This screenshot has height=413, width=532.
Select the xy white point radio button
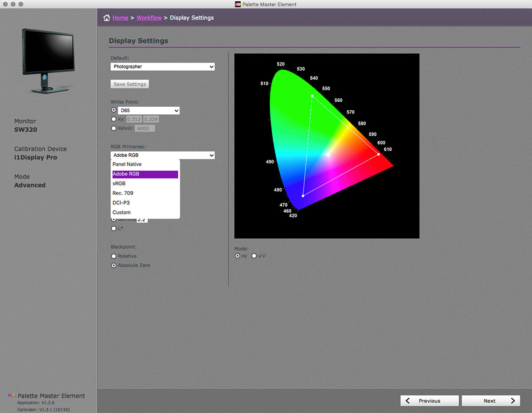pos(113,119)
